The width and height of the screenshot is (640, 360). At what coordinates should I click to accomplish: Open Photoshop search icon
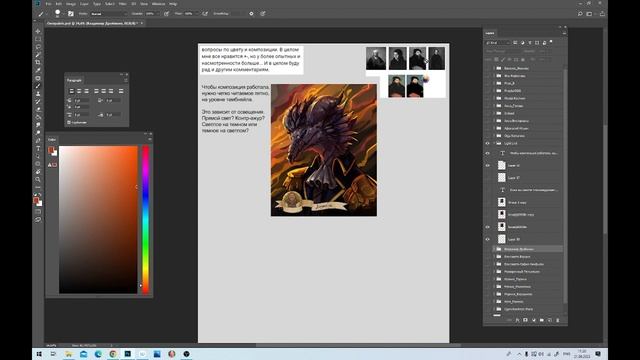[580, 13]
